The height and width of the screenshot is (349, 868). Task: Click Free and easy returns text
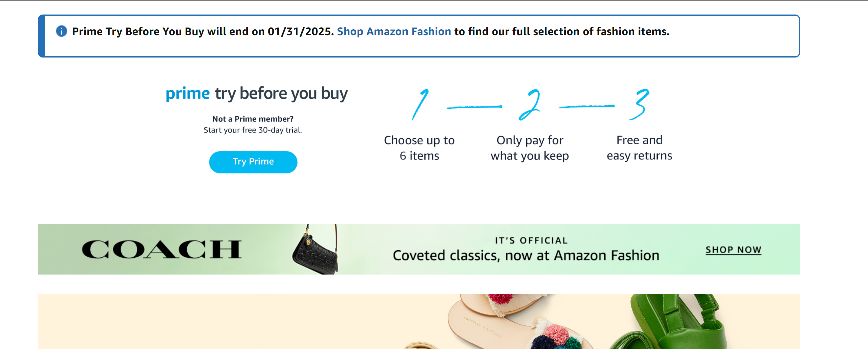tap(639, 148)
